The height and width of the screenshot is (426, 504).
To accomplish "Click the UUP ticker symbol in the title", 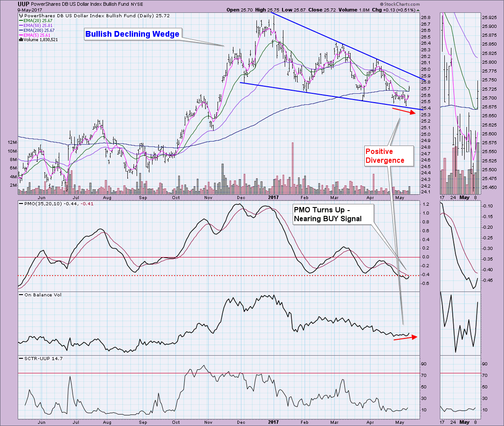I will 23,4.
